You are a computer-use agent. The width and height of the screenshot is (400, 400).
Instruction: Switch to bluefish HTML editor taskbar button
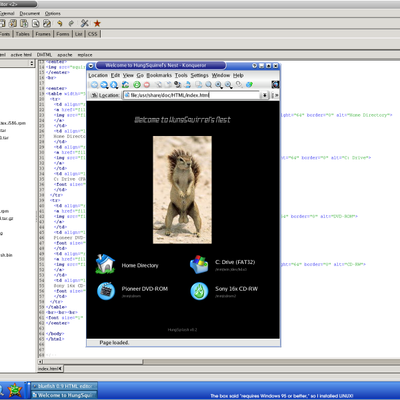click(x=64, y=386)
